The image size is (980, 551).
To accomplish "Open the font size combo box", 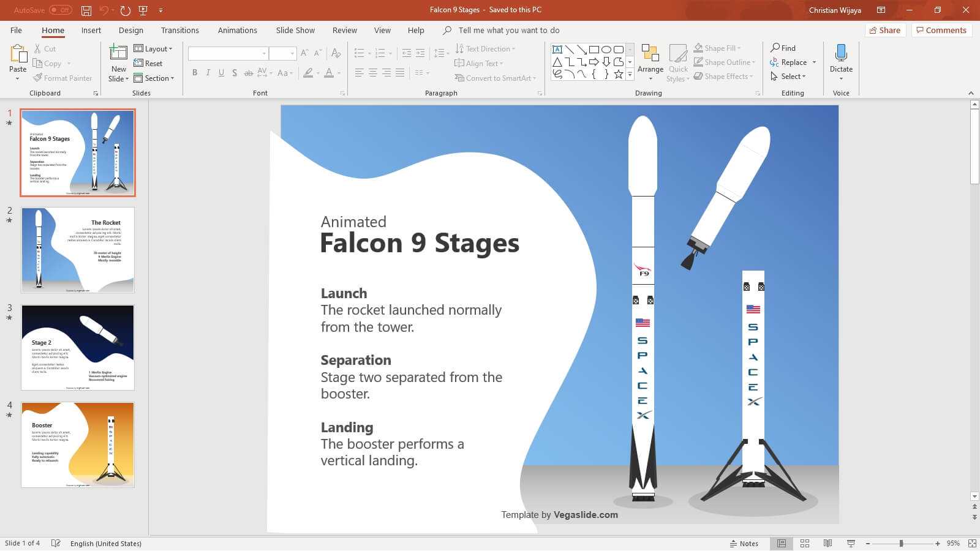I will point(282,53).
